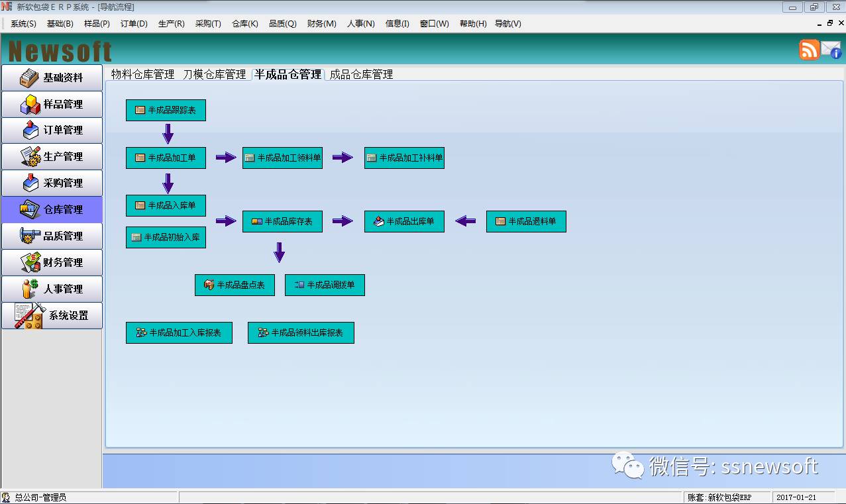Open 品质管理 sidebar module

tap(52, 236)
